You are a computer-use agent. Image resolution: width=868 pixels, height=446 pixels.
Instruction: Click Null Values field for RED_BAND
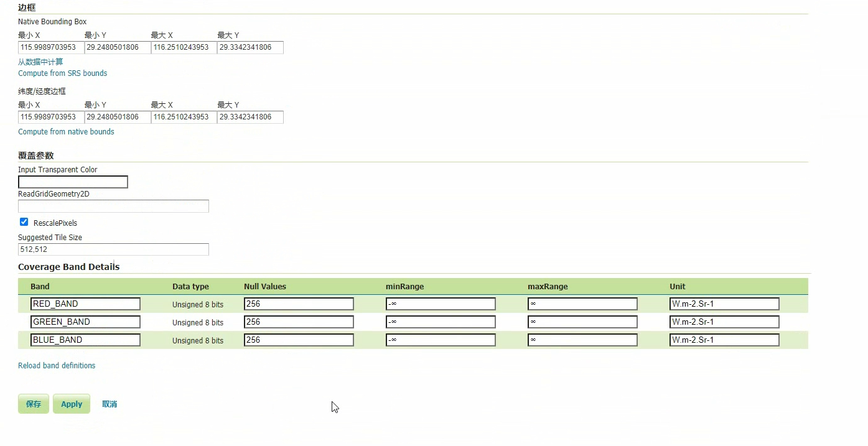coord(299,304)
